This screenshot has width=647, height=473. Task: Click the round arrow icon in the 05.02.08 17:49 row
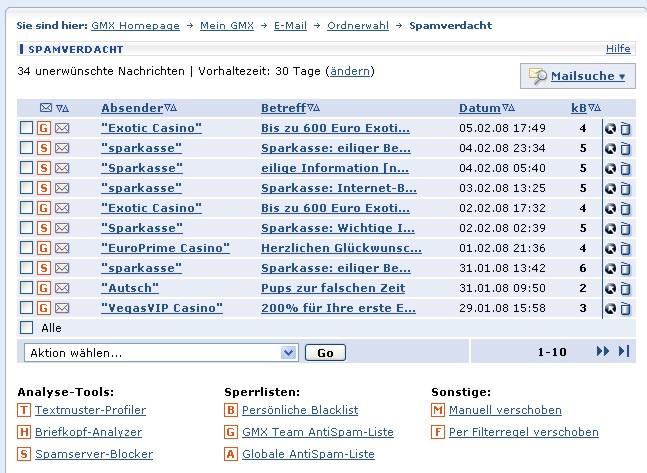tap(610, 129)
